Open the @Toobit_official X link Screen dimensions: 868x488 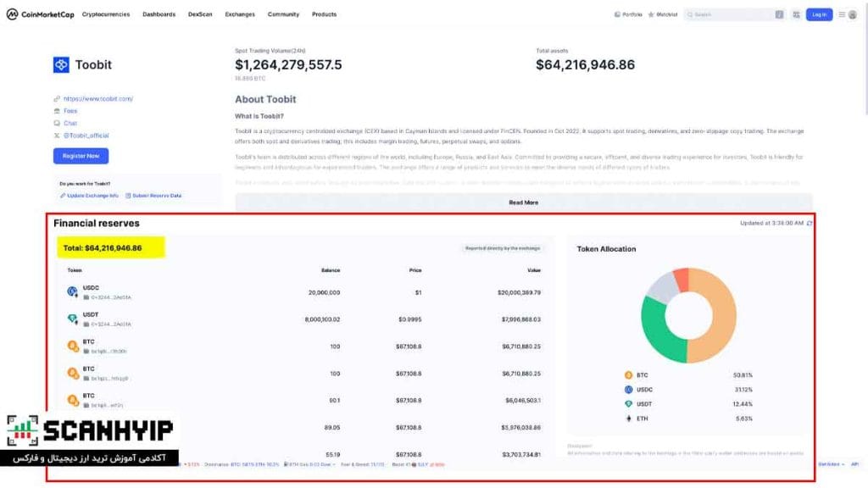86,135
